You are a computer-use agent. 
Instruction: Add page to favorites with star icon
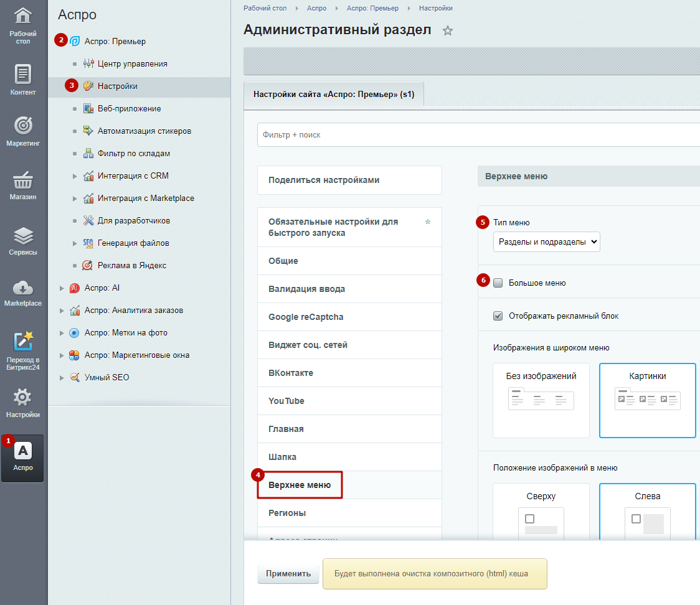pyautogui.click(x=447, y=30)
